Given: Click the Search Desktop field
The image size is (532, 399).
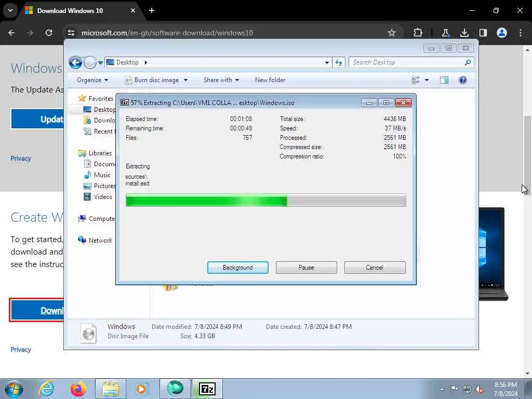Looking at the screenshot, I should (411, 62).
